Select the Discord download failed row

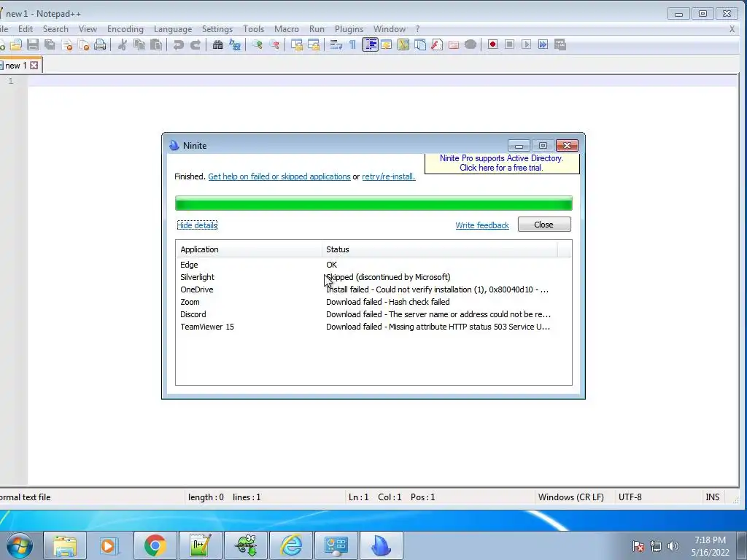click(x=373, y=314)
